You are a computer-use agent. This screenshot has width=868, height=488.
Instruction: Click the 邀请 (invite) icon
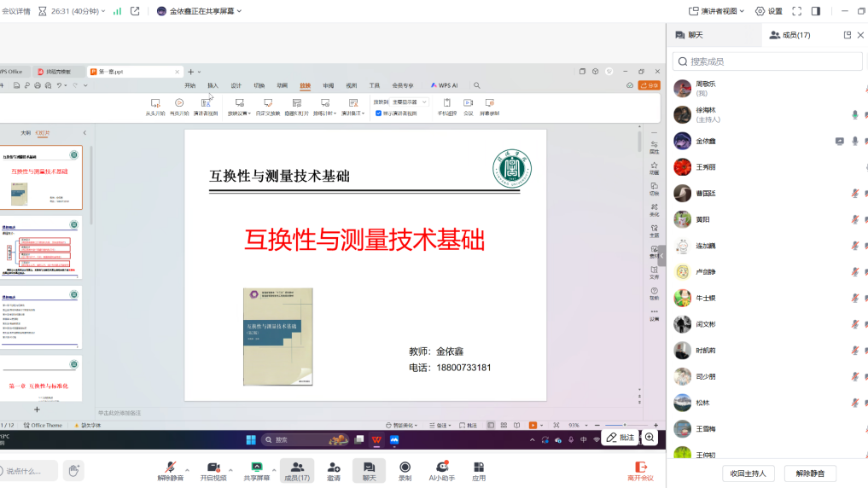(x=333, y=468)
